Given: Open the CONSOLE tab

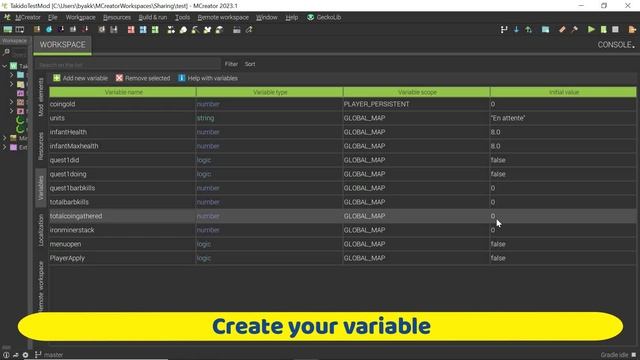Looking at the screenshot, I should tap(616, 45).
